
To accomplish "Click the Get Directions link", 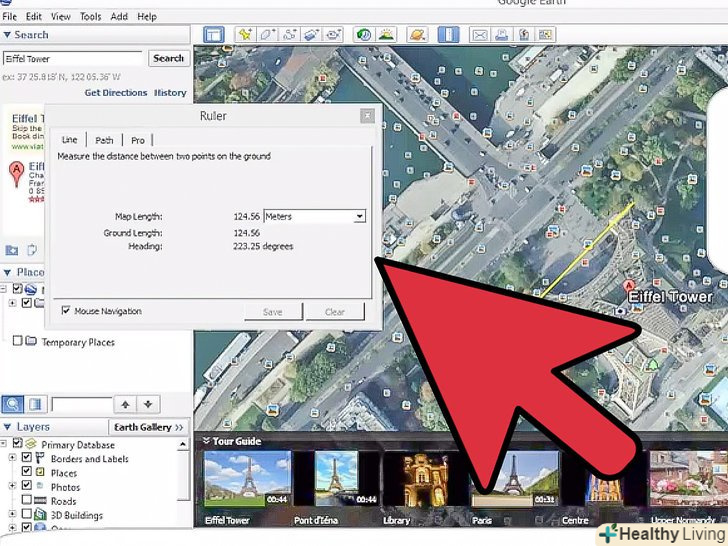I will point(115,93).
